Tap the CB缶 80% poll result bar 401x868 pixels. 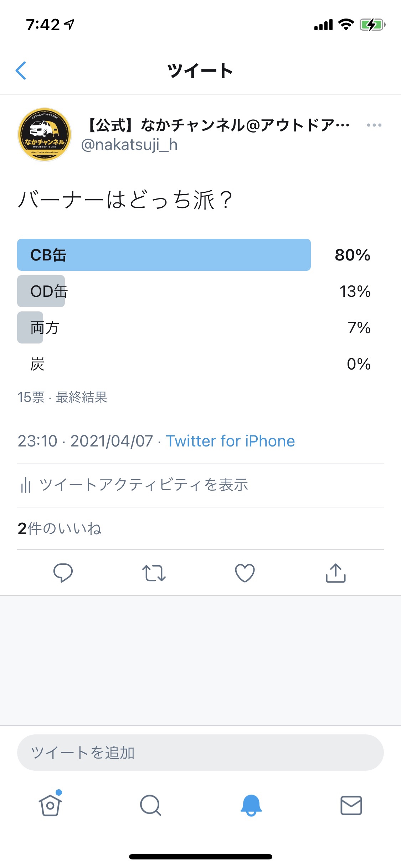pyautogui.click(x=164, y=255)
